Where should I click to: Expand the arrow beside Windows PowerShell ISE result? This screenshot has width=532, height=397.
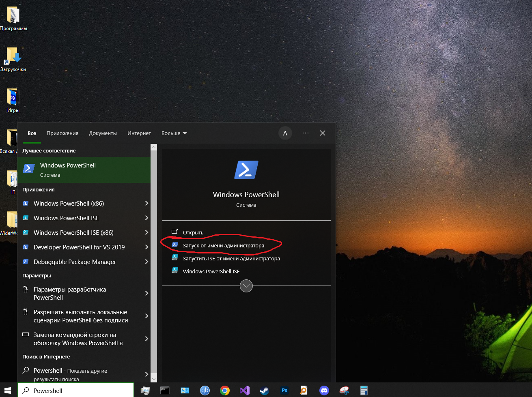(146, 218)
